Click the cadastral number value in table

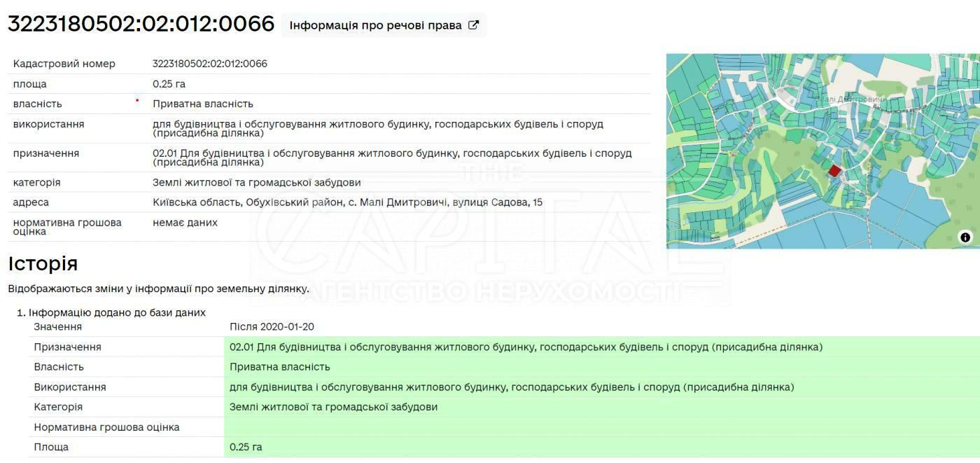click(x=210, y=64)
